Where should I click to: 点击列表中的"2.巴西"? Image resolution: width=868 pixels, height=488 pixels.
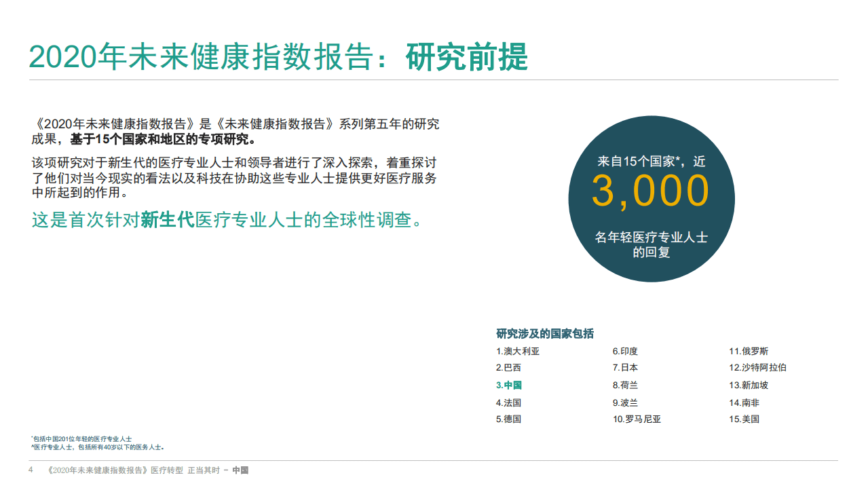click(x=508, y=368)
